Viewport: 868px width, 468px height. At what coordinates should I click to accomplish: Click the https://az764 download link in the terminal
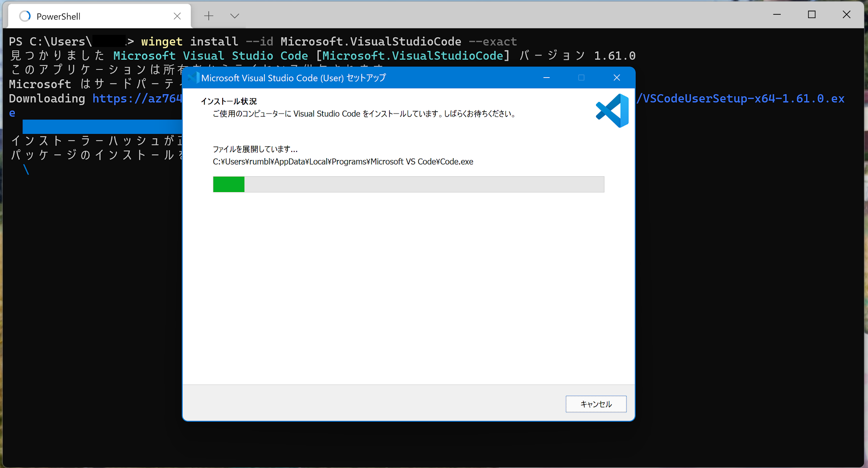coord(137,99)
